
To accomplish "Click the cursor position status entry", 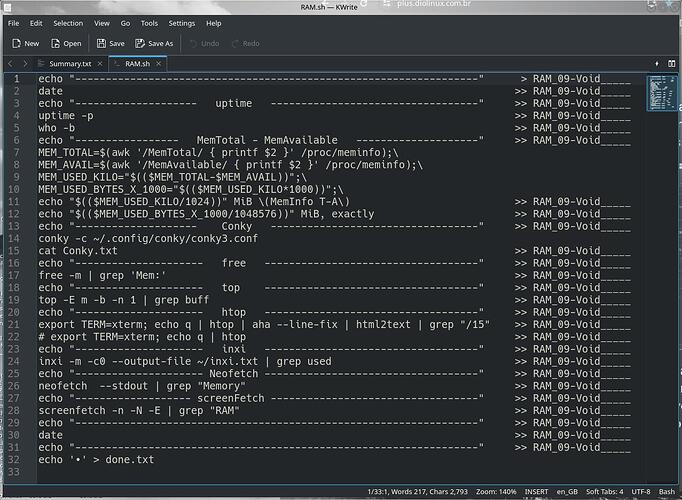I will 417,492.
